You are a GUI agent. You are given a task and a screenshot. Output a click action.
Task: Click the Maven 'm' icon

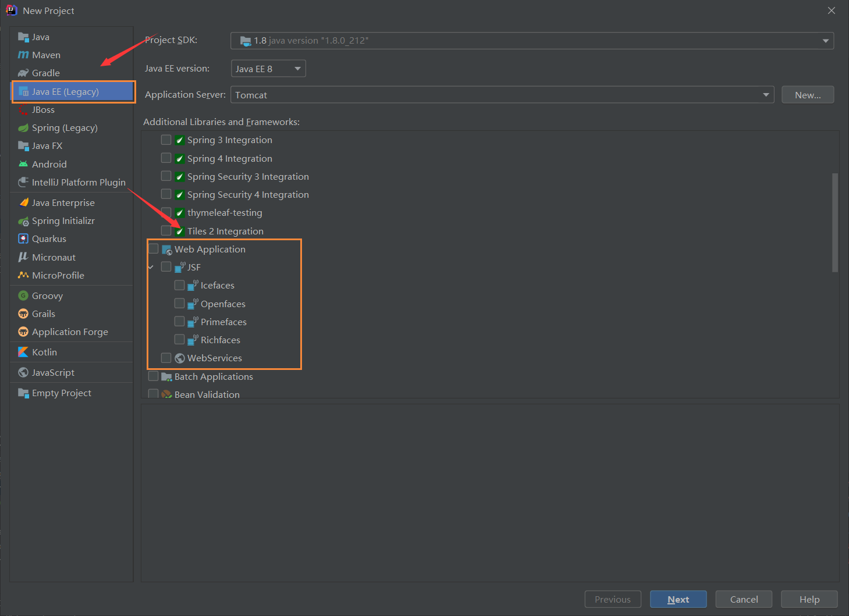[x=23, y=55]
